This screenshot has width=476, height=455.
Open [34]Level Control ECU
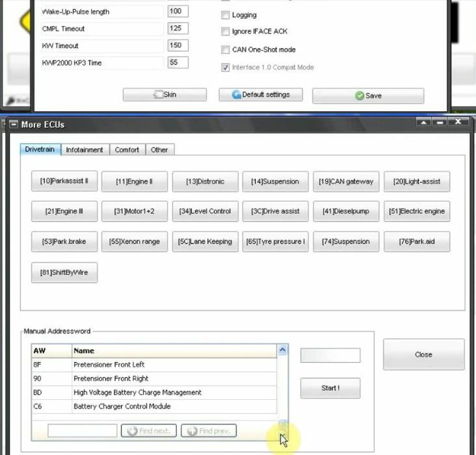pyautogui.click(x=205, y=211)
